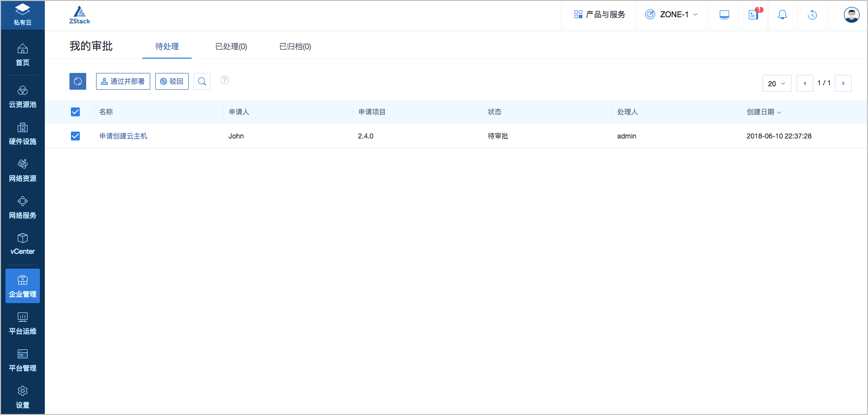Switch to the 已归档(0) tab
This screenshot has width=868, height=415.
coord(295,46)
